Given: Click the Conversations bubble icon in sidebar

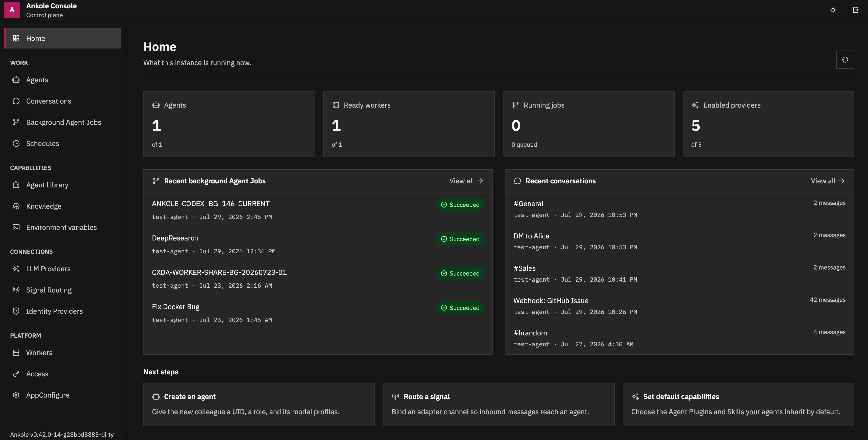Looking at the screenshot, I should 16,101.
